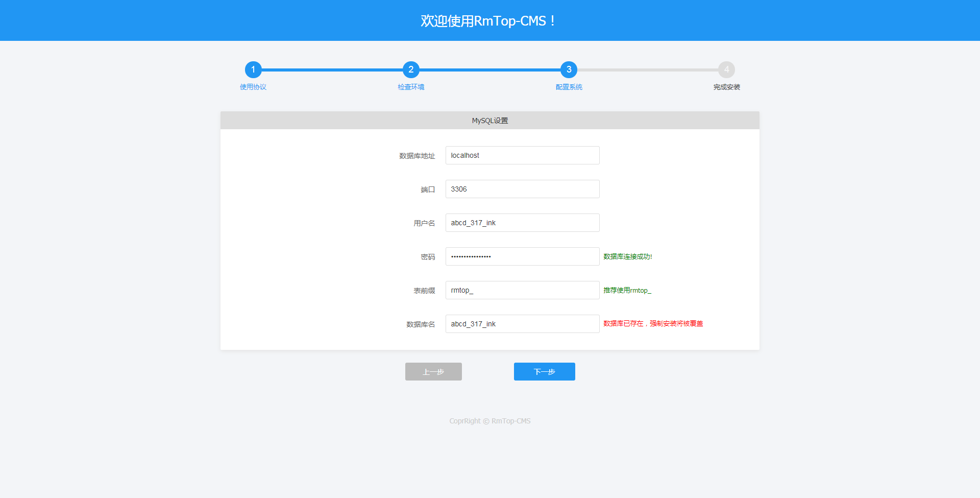The image size is (980, 498).
Task: Select the 使用协议 step label
Action: click(x=253, y=87)
